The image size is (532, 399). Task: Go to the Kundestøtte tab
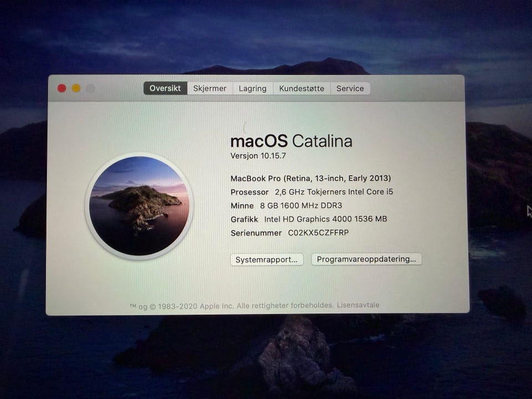pyautogui.click(x=301, y=88)
